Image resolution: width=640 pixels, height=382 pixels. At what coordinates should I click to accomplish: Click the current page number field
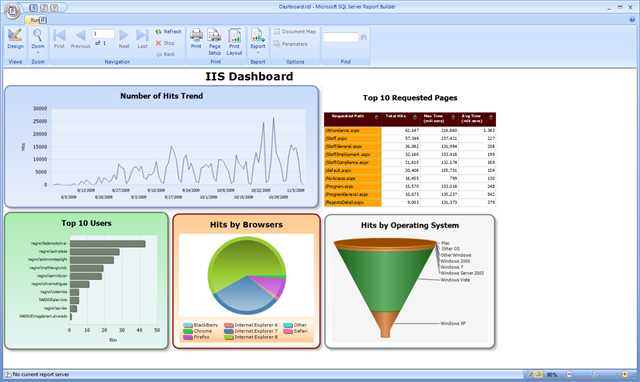point(103,33)
